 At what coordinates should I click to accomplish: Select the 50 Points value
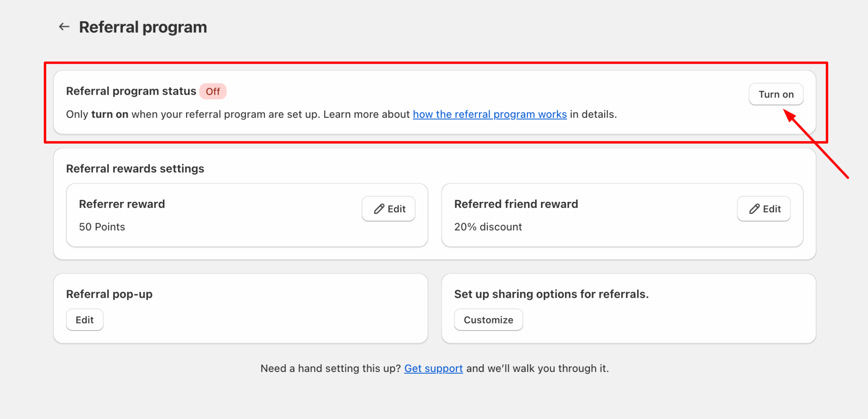102,227
